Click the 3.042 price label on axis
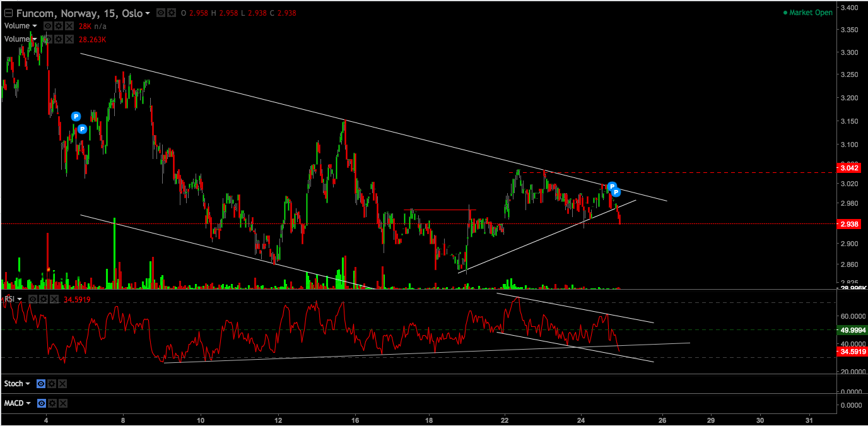Viewport: 868px width, 426px height. click(848, 168)
